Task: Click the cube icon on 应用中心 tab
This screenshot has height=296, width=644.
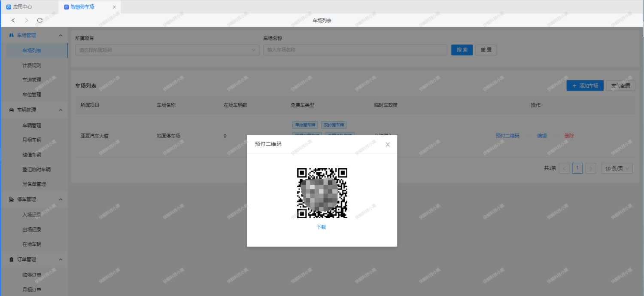Action: pos(9,7)
